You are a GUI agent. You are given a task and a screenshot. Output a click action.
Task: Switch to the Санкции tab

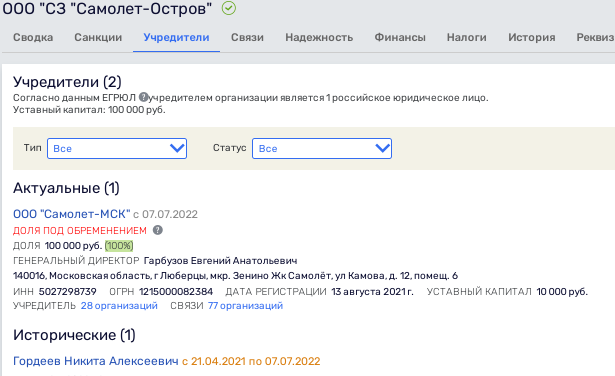[x=98, y=37]
